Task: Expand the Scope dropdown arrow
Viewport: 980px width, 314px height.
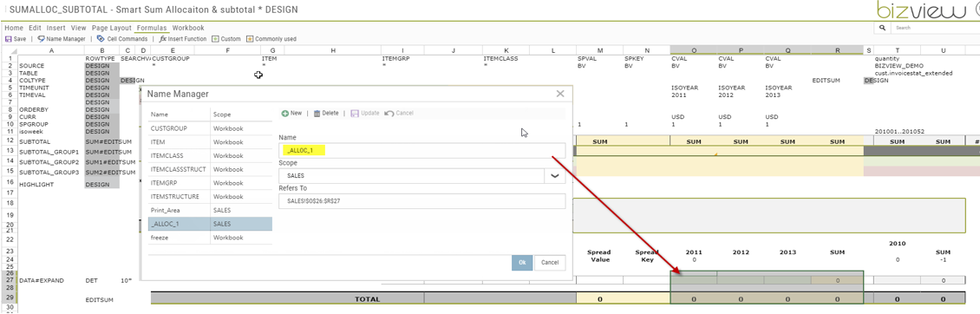Action: tap(554, 176)
